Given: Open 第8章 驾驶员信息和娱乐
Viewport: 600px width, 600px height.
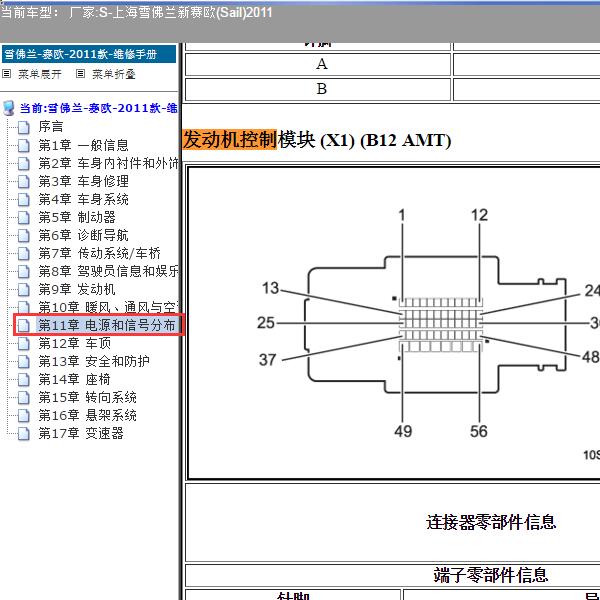Looking at the screenshot, I should tap(108, 271).
